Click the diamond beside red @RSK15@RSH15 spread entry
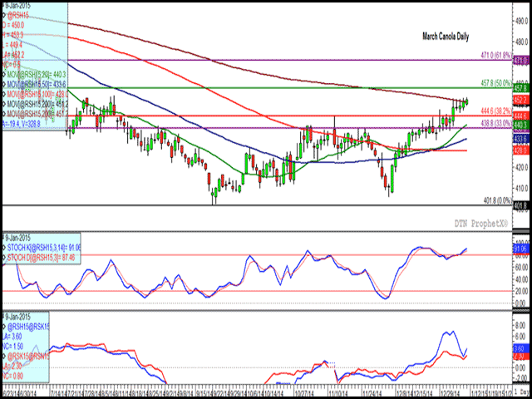Image resolution: width=532 pixels, height=399 pixels. coord(4,355)
